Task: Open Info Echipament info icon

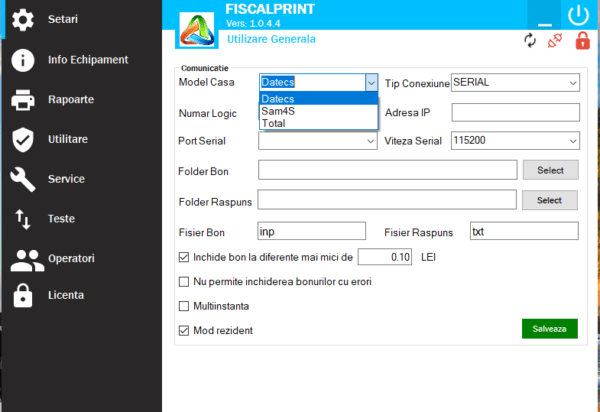Action: click(x=22, y=60)
